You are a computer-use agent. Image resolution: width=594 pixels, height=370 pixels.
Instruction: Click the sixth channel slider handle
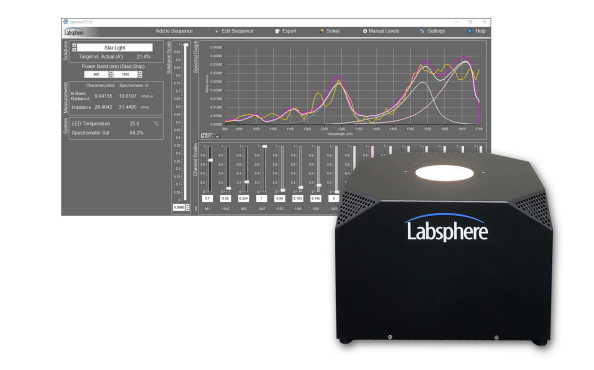click(x=301, y=187)
